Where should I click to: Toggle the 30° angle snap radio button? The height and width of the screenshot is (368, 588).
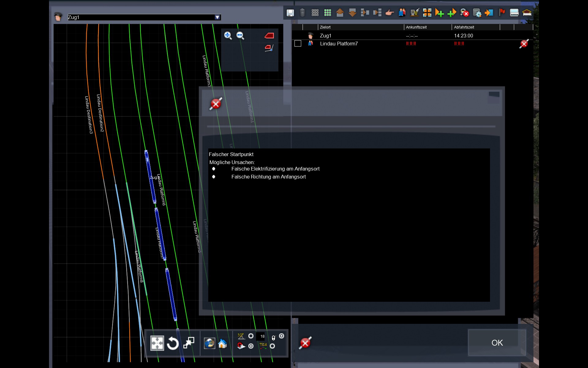pyautogui.click(x=251, y=336)
